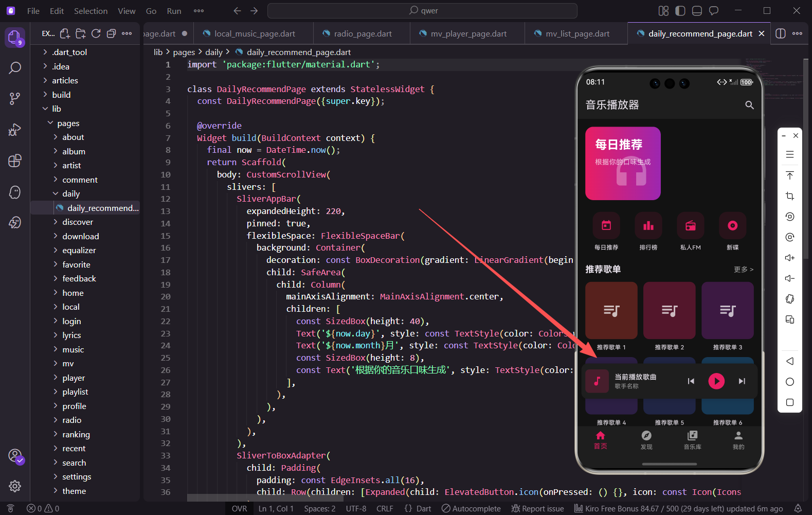Open the Extensions view
This screenshot has height=515, width=812.
coord(15,161)
